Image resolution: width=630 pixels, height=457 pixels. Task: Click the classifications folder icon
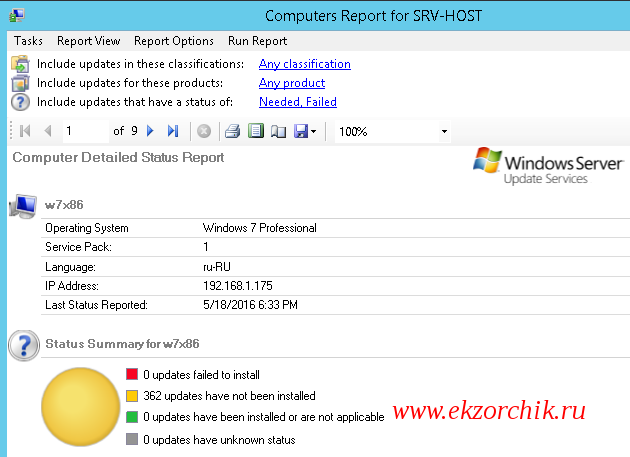click(x=20, y=64)
